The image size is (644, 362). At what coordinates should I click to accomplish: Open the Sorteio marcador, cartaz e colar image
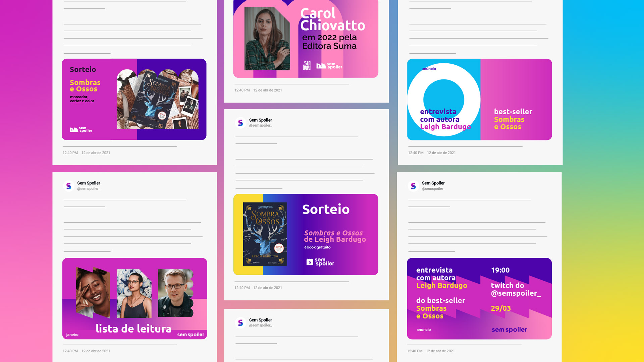[134, 99]
